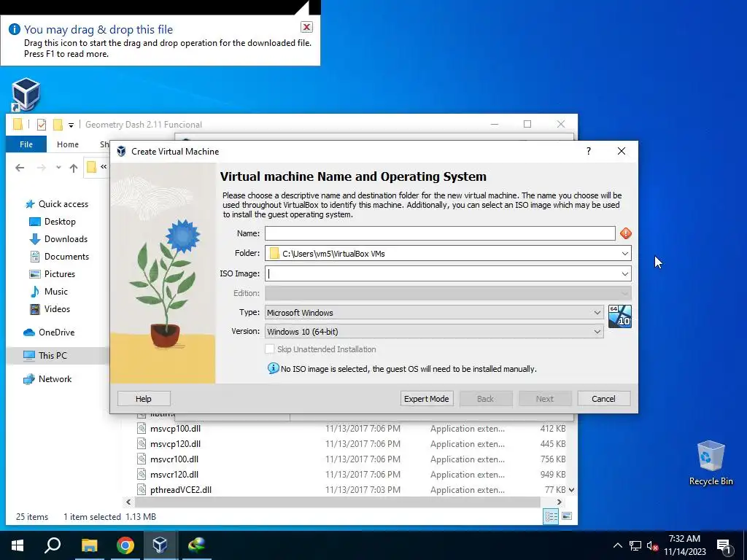Click Explorer scroll left arrow
This screenshot has width=747, height=560.
point(128,502)
